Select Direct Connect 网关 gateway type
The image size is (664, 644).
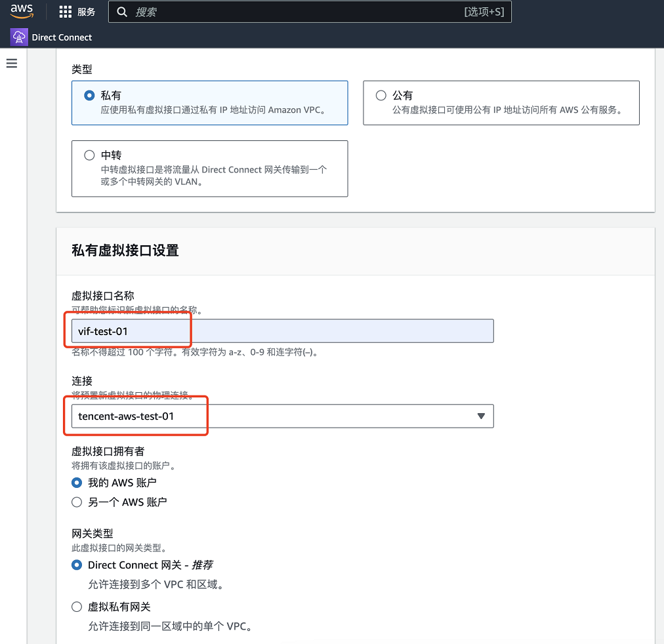click(x=77, y=565)
